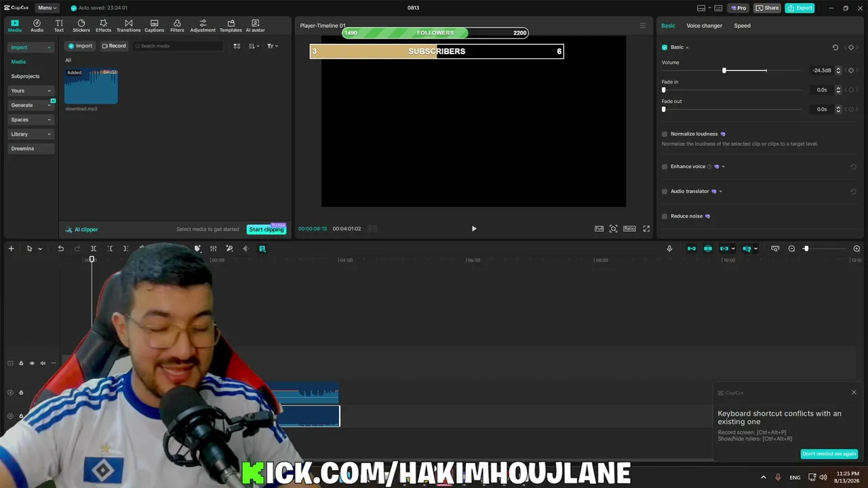This screenshot has width=868, height=488.
Task: Switch to the Voice changer tab
Action: pos(704,26)
